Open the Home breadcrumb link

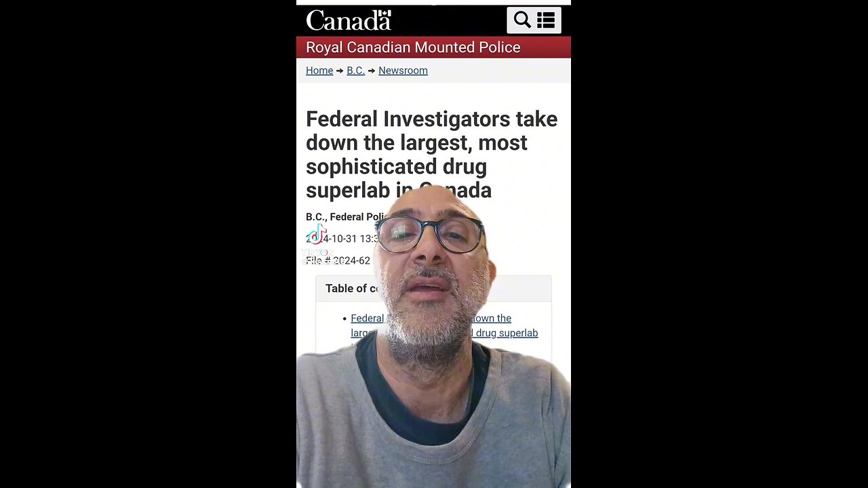point(319,70)
